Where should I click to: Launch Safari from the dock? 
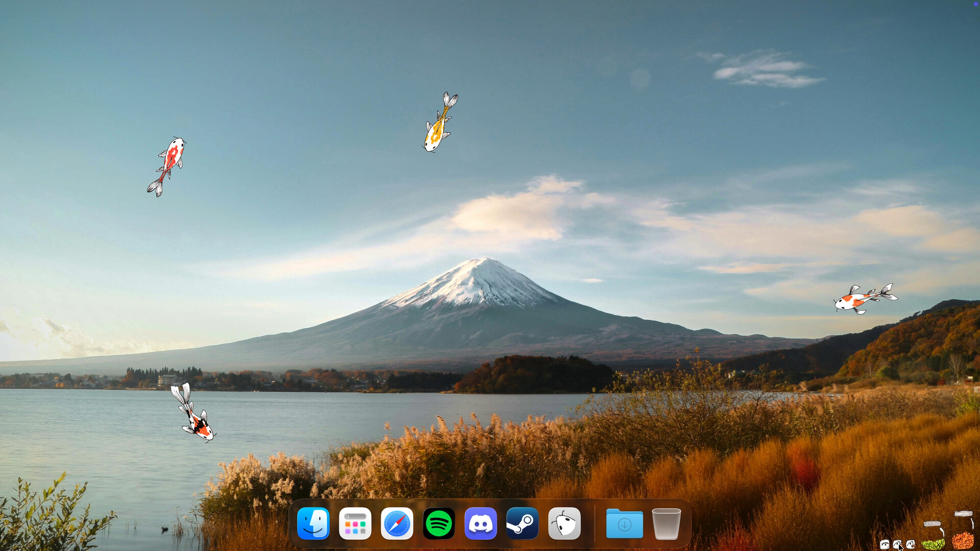397,523
